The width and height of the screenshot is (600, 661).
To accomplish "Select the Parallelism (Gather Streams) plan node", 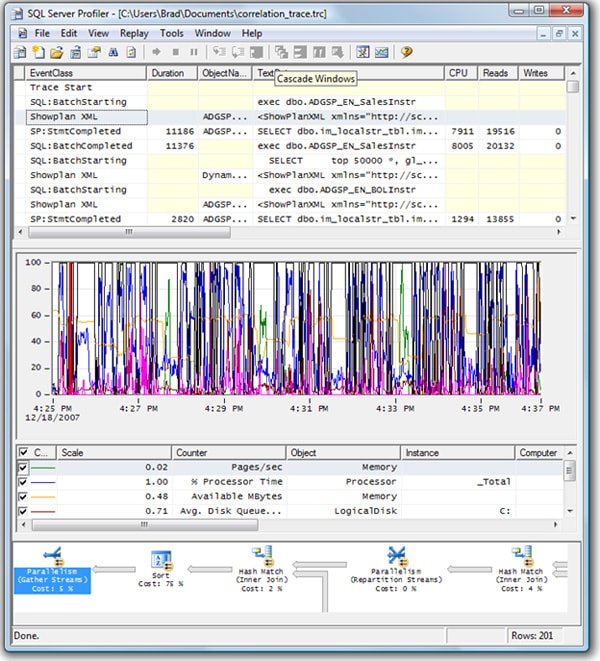I will point(52,571).
